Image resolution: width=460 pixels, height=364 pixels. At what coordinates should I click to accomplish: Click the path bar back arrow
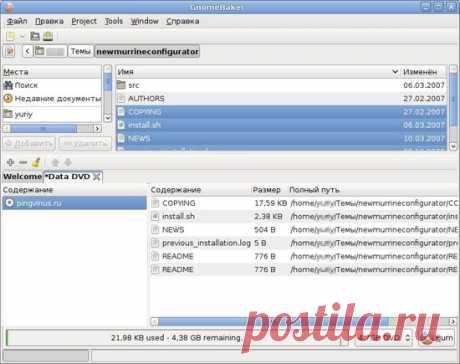click(x=28, y=52)
